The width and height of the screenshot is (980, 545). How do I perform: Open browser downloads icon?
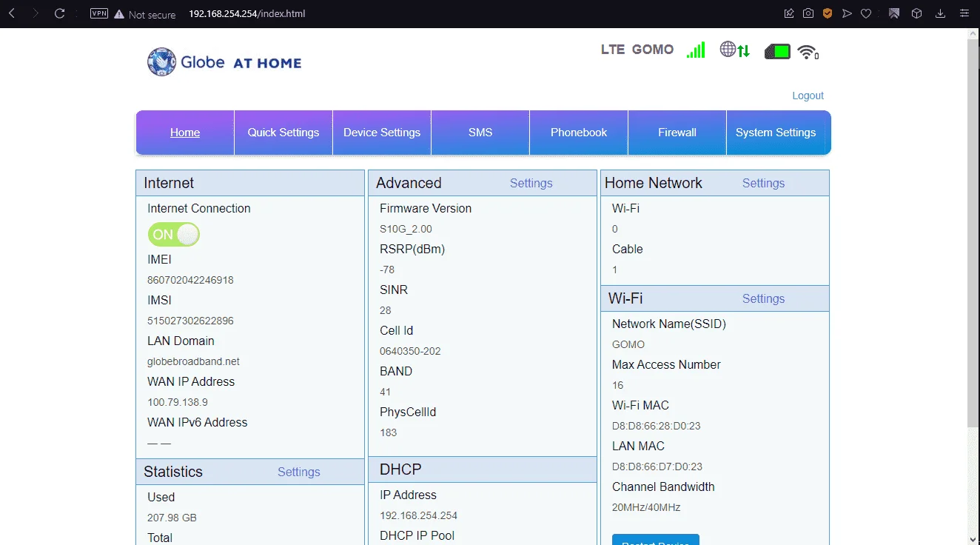tap(941, 13)
